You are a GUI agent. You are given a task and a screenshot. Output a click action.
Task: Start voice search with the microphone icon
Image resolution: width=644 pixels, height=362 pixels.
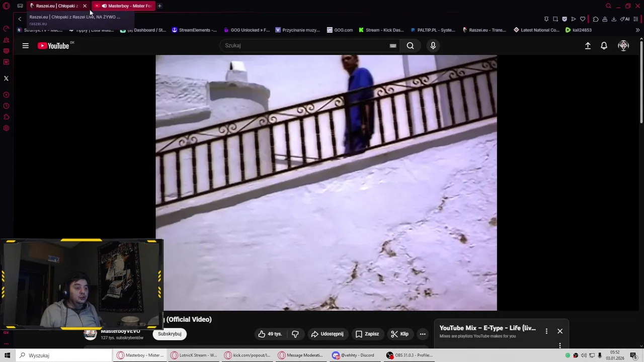click(x=433, y=46)
